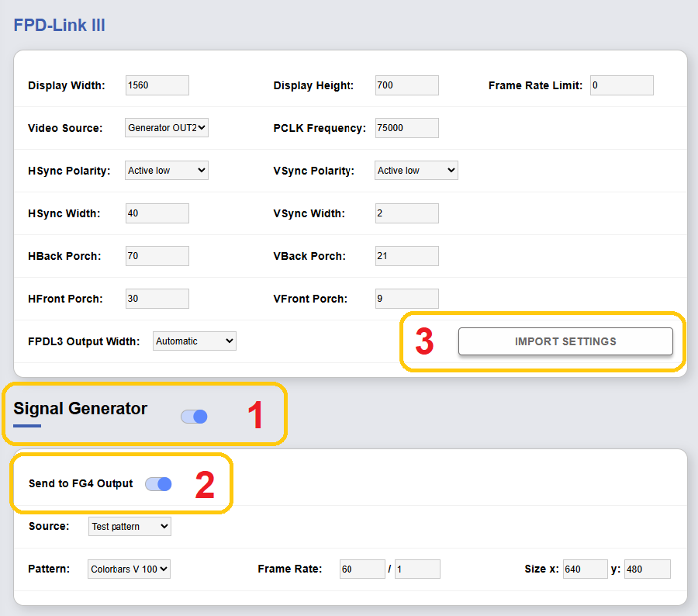Screen dimensions: 698x616
Task: Select the Pattern dropdown showing Colorbars
Action: click(x=130, y=569)
